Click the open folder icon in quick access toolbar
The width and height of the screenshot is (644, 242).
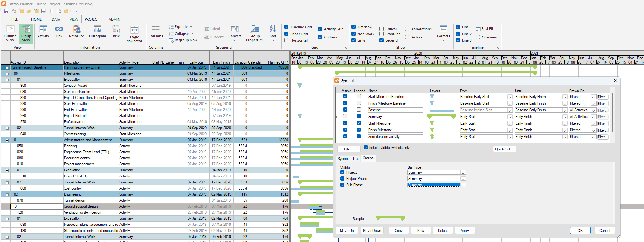point(29,11)
